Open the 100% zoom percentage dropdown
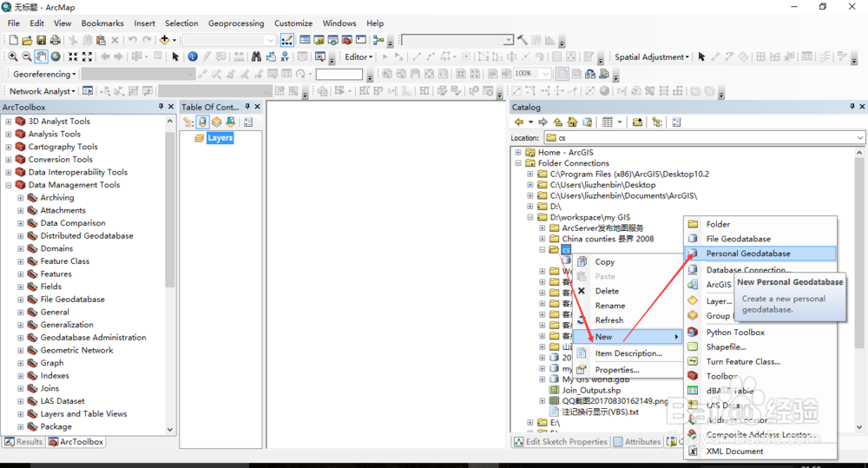868x468 pixels. click(x=546, y=74)
